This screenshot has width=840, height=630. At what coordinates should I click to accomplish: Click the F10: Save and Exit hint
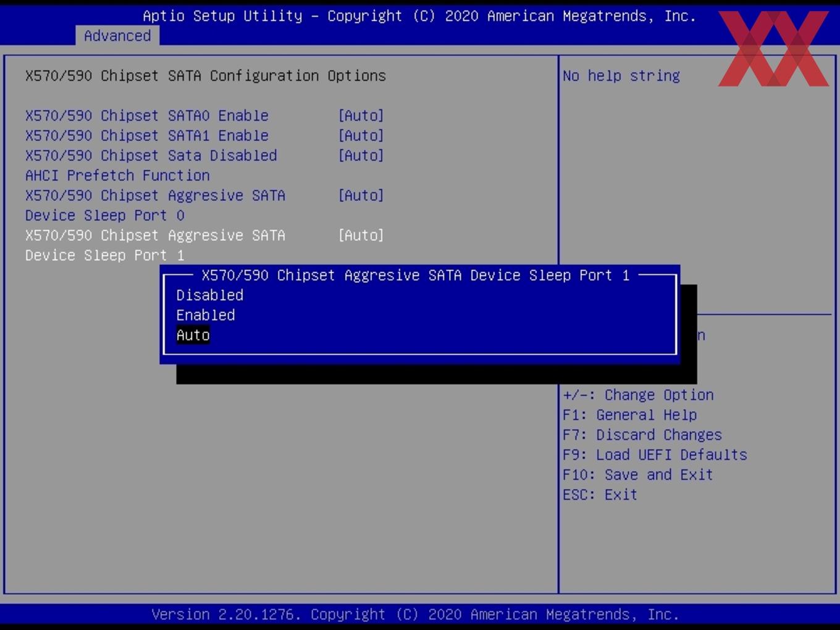tap(638, 474)
